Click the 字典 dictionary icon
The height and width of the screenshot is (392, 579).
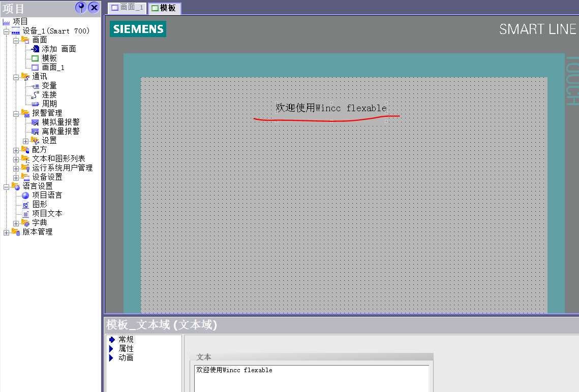pos(25,223)
